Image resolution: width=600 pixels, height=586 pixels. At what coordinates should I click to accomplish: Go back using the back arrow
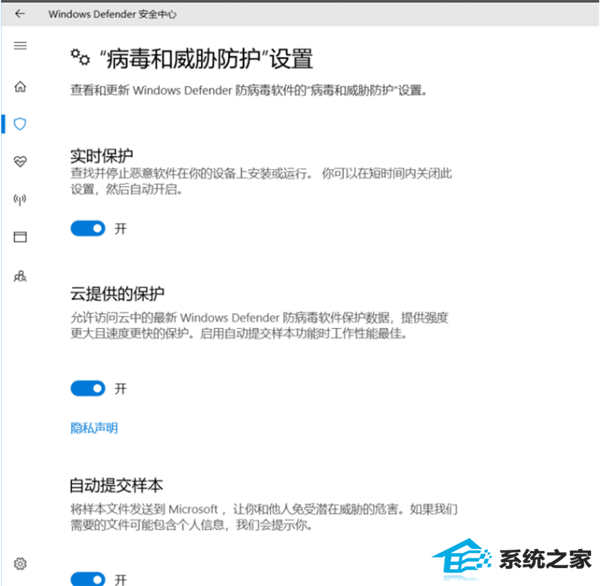coord(20,14)
